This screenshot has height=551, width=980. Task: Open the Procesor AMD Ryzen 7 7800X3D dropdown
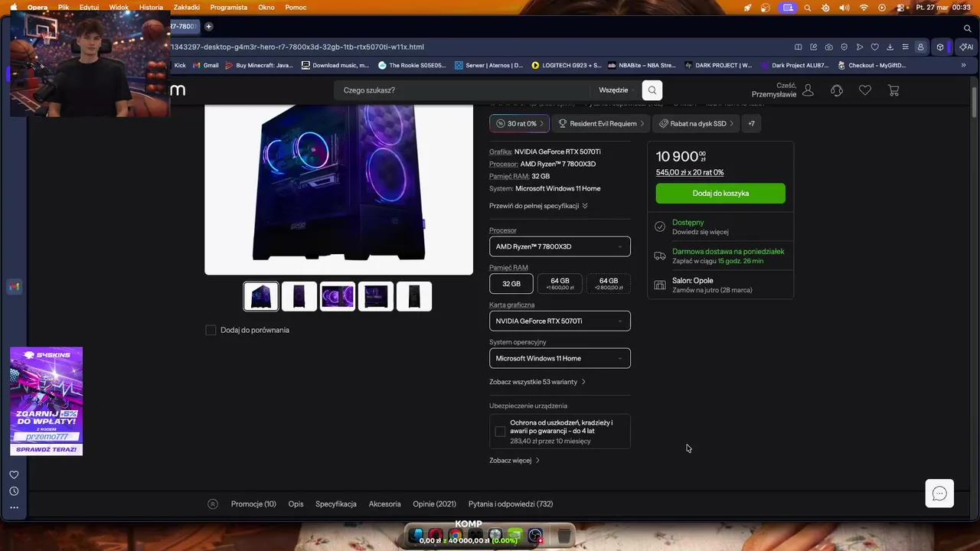pyautogui.click(x=560, y=246)
